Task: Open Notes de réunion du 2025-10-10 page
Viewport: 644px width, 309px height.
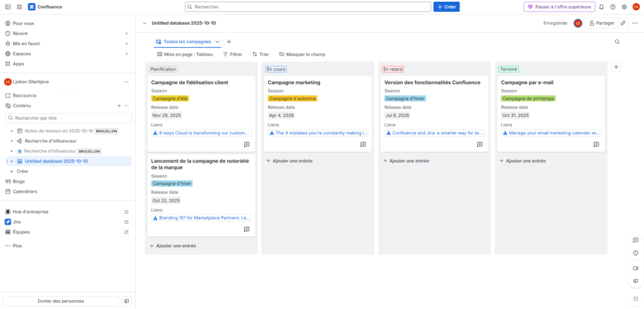Action: [x=58, y=131]
